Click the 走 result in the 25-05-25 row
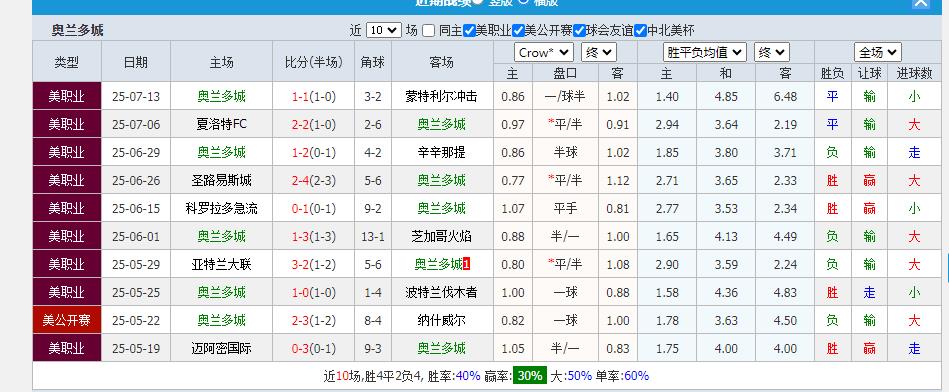This screenshot has height=392, width=949. click(x=869, y=292)
